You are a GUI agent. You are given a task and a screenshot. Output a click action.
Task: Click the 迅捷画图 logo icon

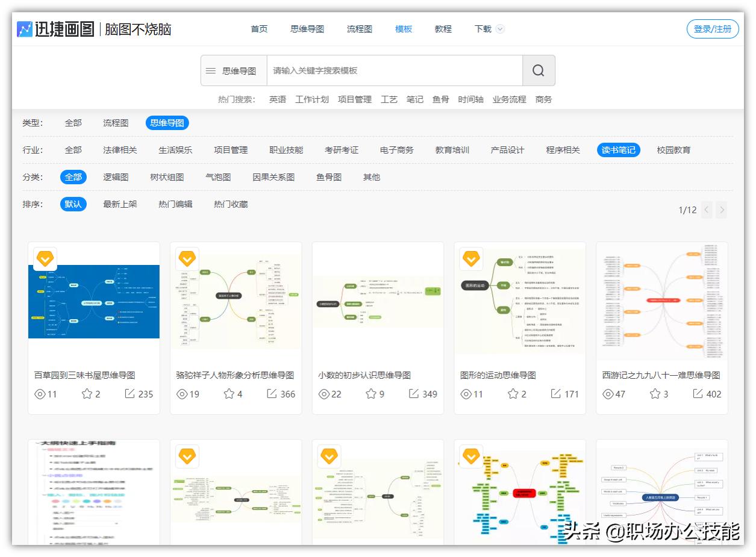pos(23,28)
